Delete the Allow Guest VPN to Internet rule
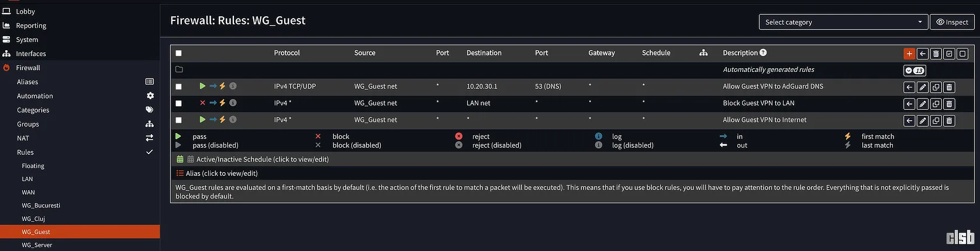 coord(949,121)
